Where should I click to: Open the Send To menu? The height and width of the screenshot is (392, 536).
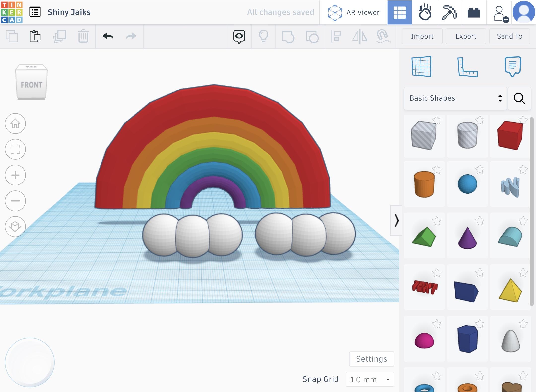coord(509,36)
